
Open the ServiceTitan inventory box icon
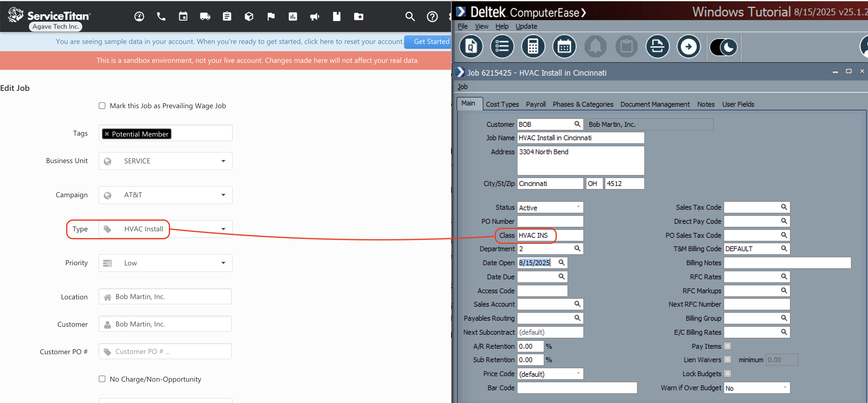tap(249, 16)
